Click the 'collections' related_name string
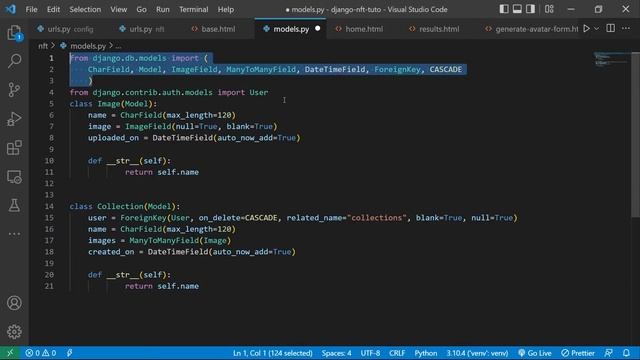640x360 pixels. pos(376,218)
